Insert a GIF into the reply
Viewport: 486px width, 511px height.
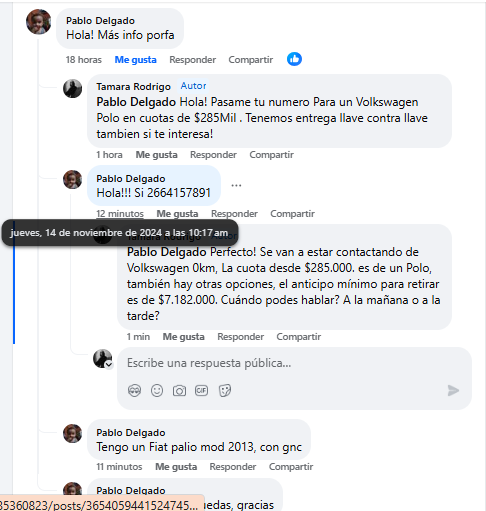(x=201, y=390)
